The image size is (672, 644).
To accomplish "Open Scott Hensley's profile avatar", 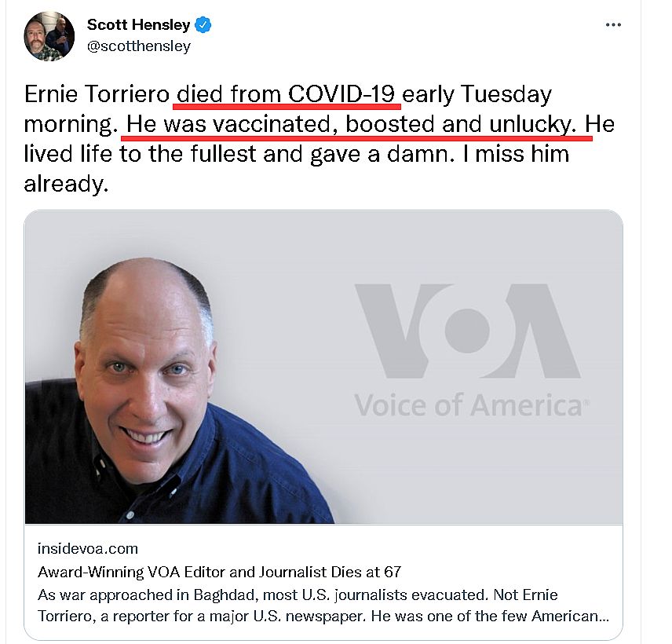I will [49, 36].
